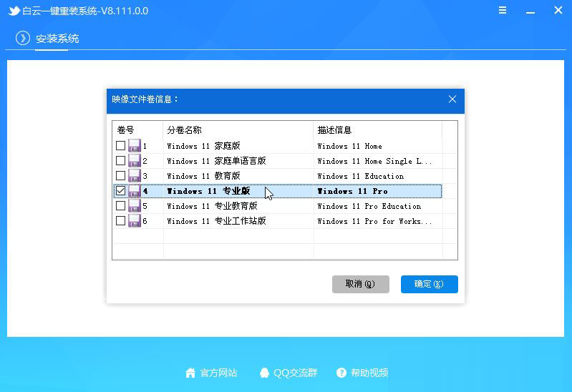
Task: Click the bold Windows 11 Pro description
Action: [x=352, y=191]
